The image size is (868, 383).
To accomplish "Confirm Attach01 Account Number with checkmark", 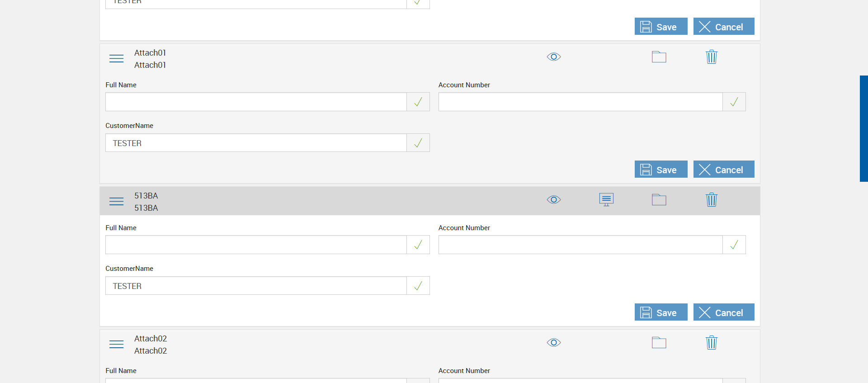I will (734, 102).
